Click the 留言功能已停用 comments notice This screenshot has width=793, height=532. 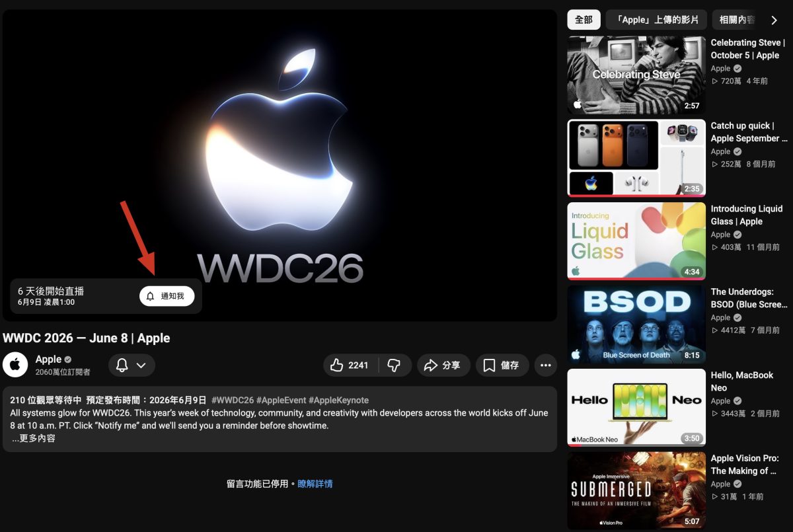[261, 484]
